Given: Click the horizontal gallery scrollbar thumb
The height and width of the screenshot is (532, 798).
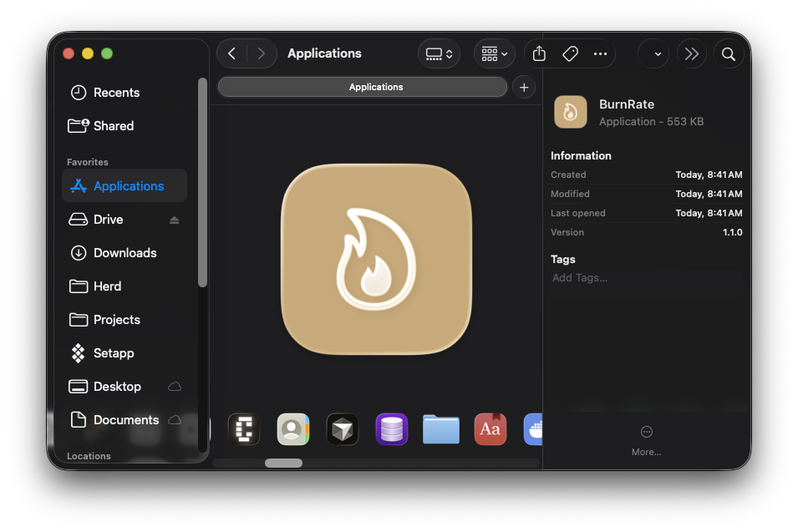Looking at the screenshot, I should [283, 463].
